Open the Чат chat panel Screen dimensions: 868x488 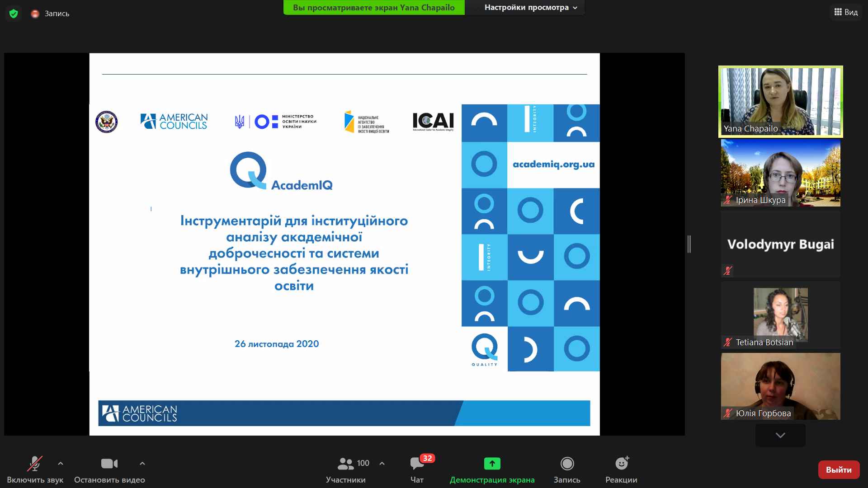[x=417, y=470]
